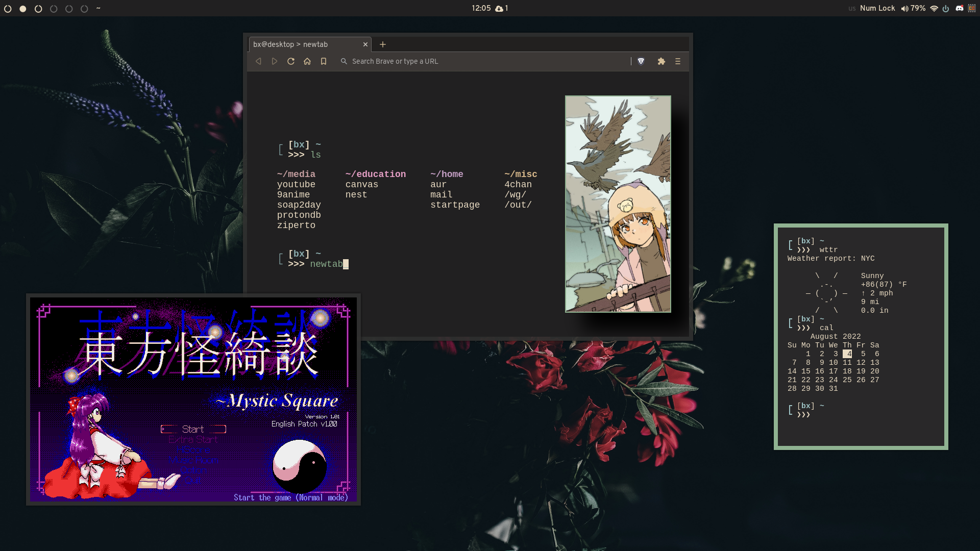Click the Mystic Square subtitle text
This screenshot has height=551, width=980.
click(277, 401)
